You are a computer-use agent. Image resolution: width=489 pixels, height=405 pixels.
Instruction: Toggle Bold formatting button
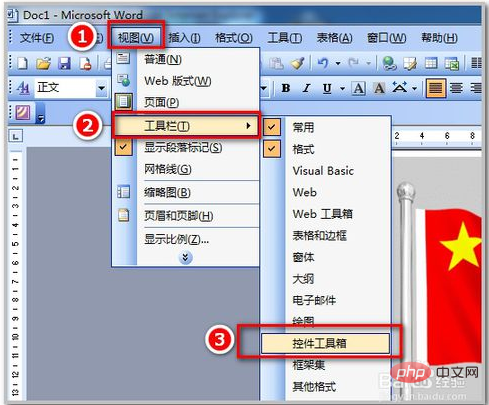click(286, 88)
